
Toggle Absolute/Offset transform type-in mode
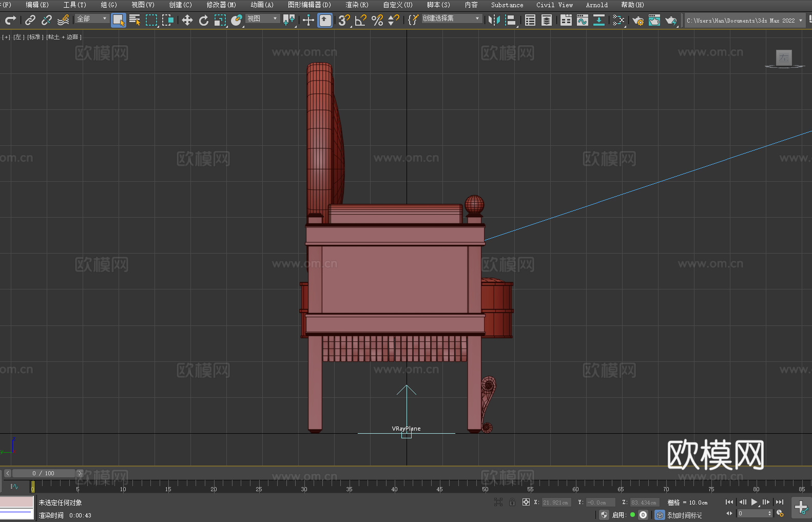click(526, 502)
